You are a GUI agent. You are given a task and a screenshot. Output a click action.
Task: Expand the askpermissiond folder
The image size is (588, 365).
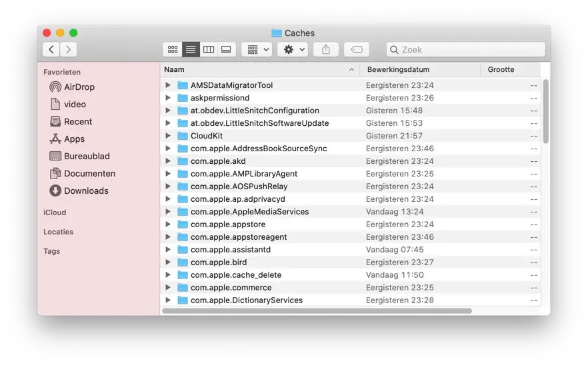(x=168, y=98)
